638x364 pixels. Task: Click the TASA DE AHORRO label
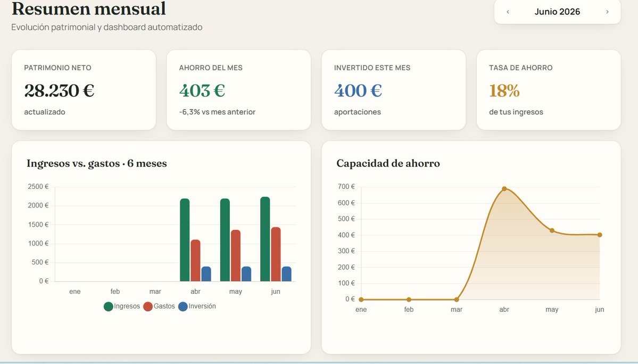coord(521,68)
